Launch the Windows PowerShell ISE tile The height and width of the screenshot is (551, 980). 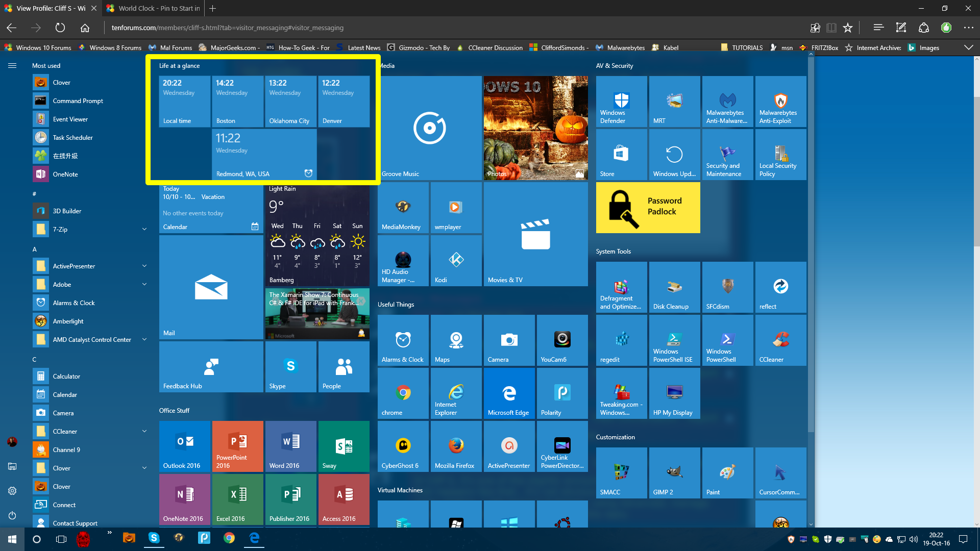tap(674, 340)
